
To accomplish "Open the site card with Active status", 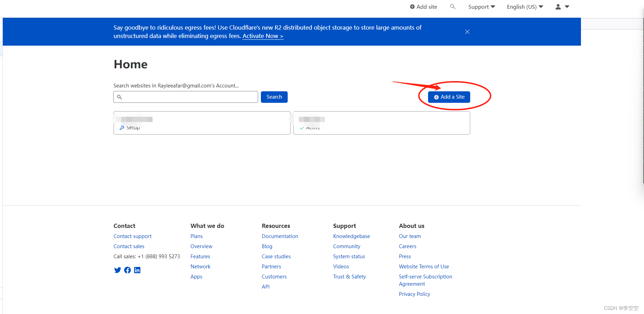I will click(382, 123).
